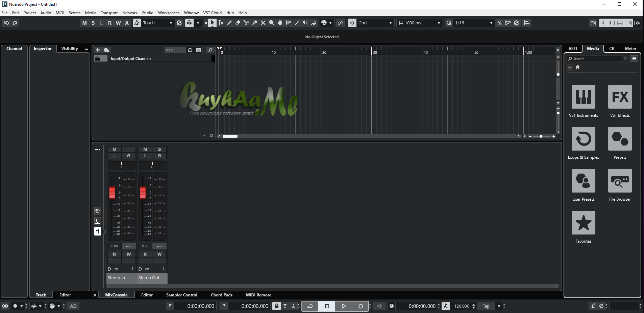Select the Split scissors tool

tap(246, 23)
